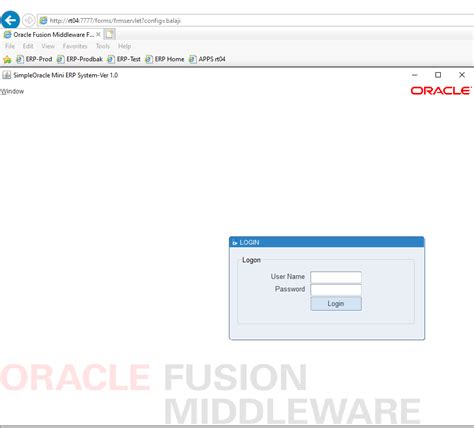Focus the Password input field
This screenshot has height=428, width=474.
[336, 290]
